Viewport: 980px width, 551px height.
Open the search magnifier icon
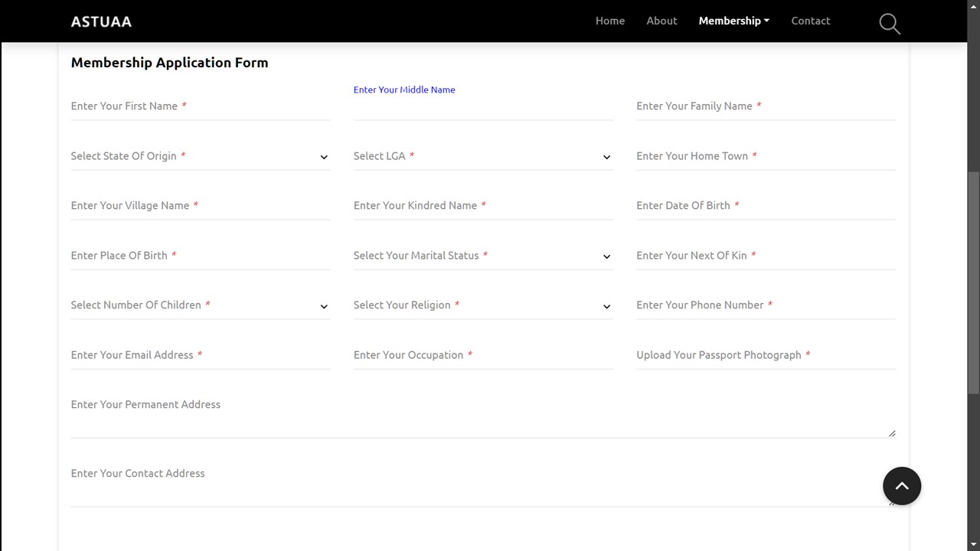[x=890, y=23]
